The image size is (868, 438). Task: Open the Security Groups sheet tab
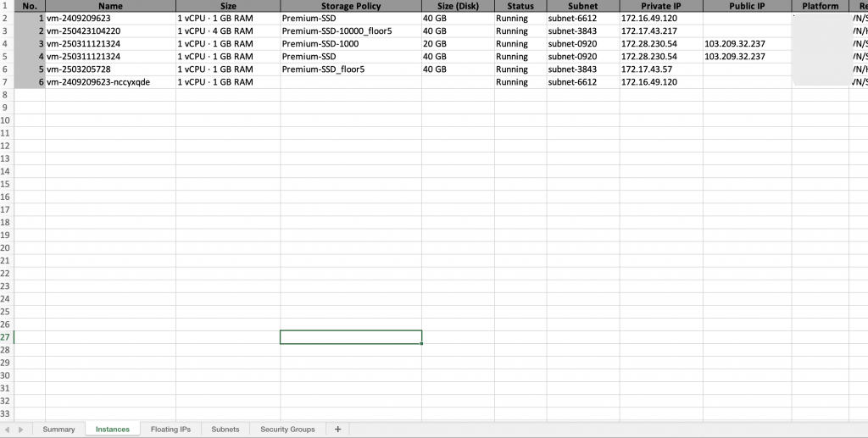(x=287, y=430)
